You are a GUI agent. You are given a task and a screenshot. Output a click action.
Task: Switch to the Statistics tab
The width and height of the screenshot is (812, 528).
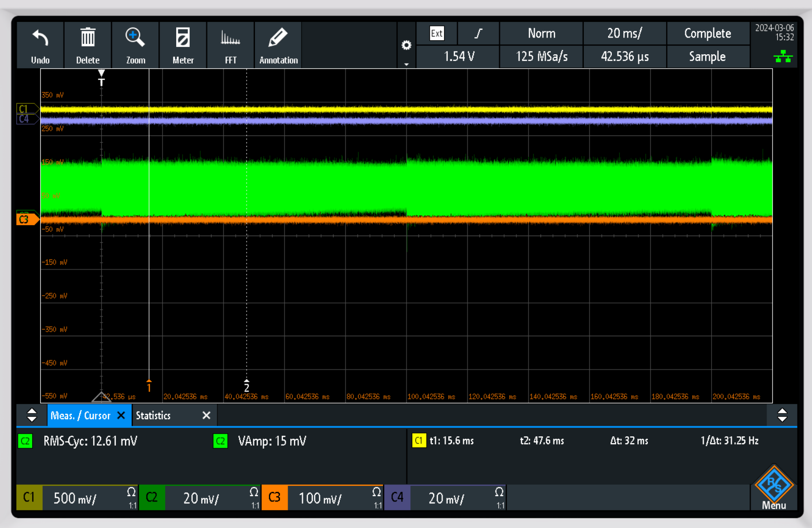pyautogui.click(x=154, y=415)
